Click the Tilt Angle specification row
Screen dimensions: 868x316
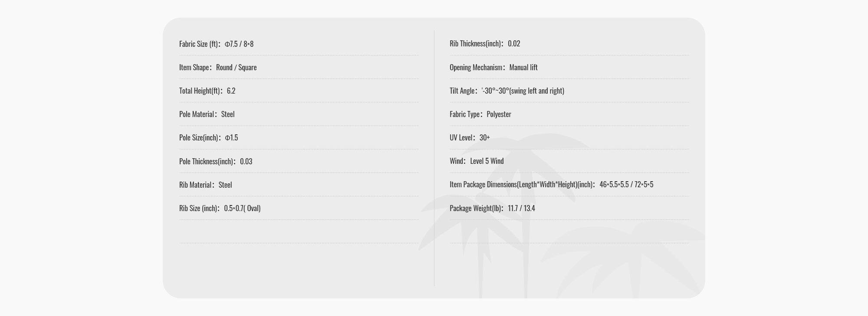coord(507,91)
